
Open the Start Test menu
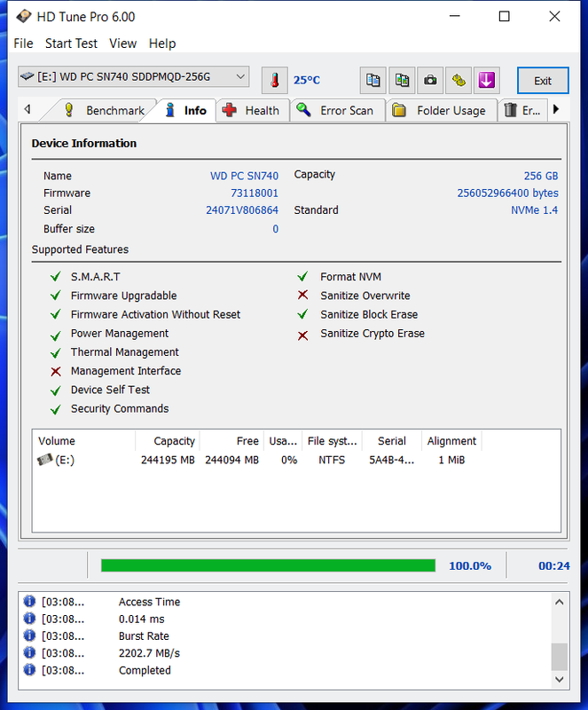point(71,43)
